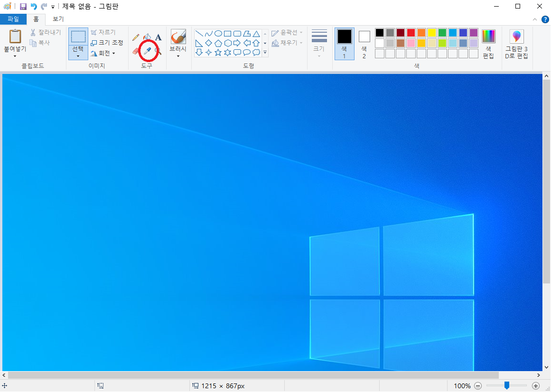
Task: Click the Save icon in quick access toolbar
Action: [23, 6]
